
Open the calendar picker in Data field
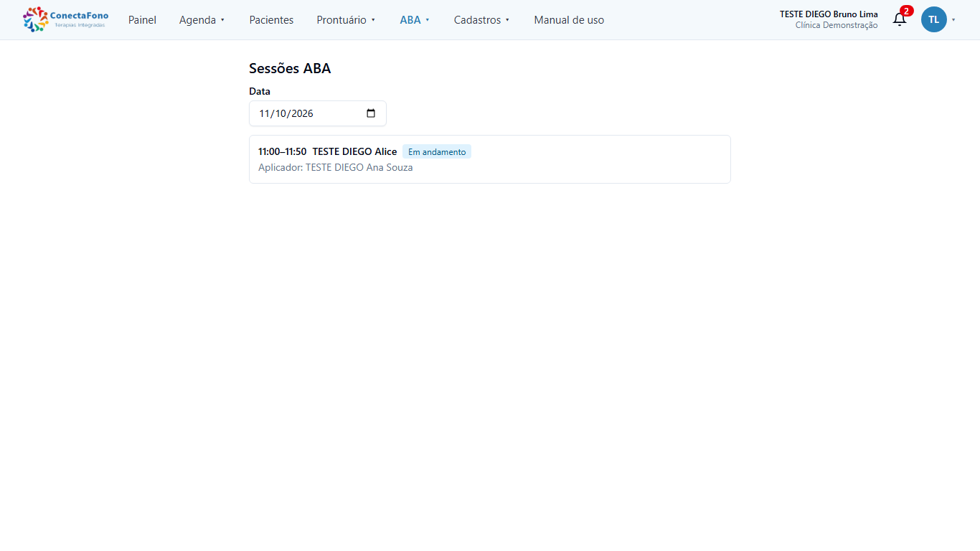pos(371,113)
